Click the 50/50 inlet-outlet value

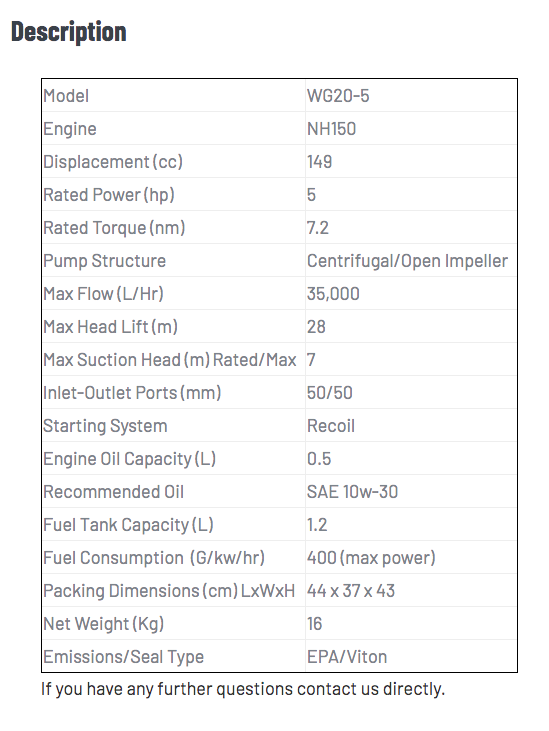329,393
